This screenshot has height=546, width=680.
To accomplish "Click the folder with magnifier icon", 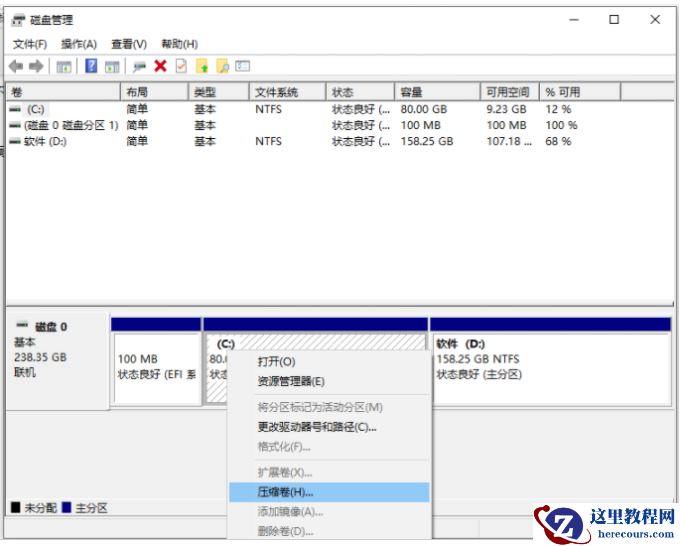I will 222,66.
